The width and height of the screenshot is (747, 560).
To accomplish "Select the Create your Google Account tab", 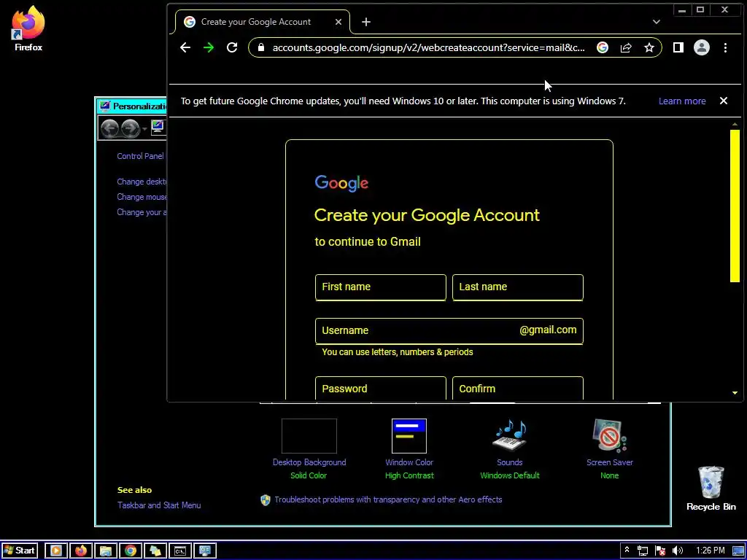I will point(262,22).
